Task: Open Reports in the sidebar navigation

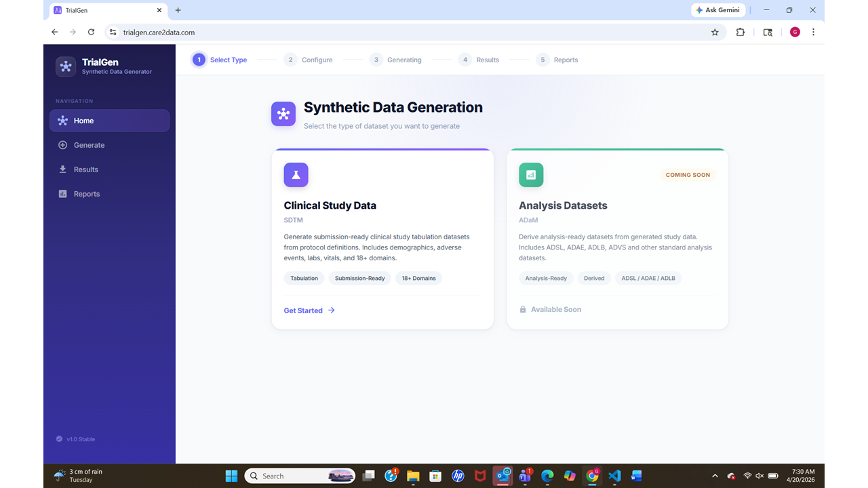Action: click(109, 194)
